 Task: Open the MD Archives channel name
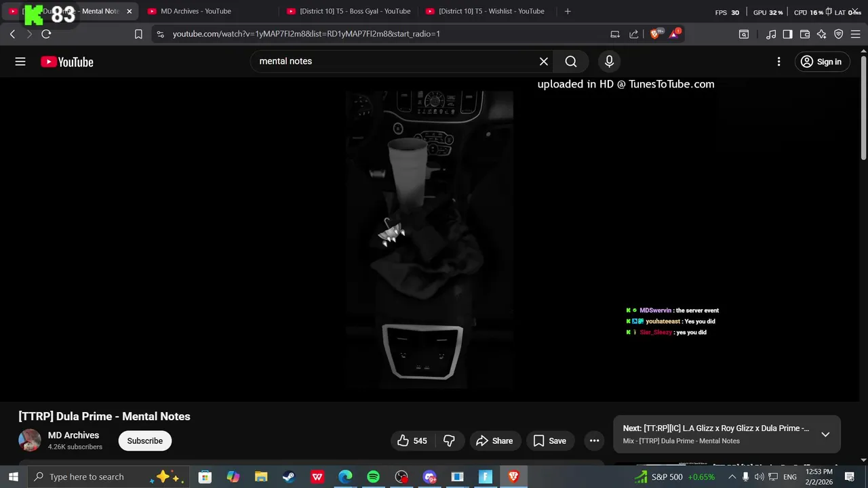[x=73, y=435]
